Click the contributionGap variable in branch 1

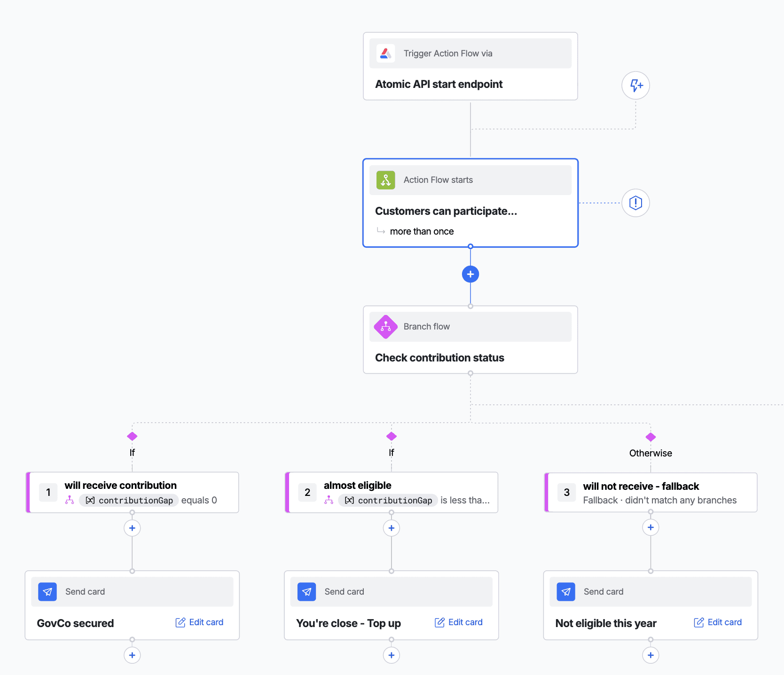click(x=129, y=501)
